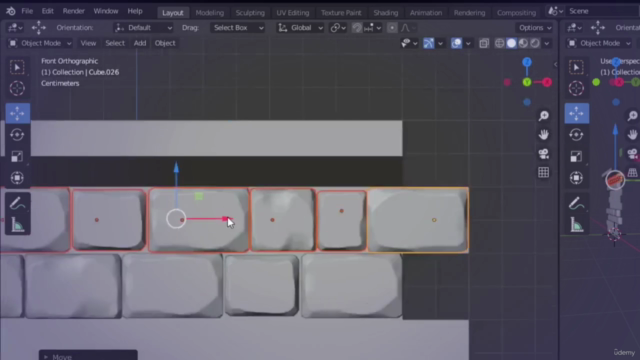Switch to Texture Paint workspace tab
This screenshot has width=640, height=360.
tap(341, 13)
